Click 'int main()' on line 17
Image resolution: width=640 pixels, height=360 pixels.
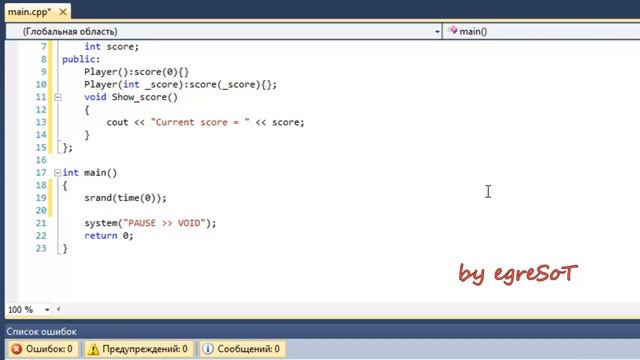pyautogui.click(x=90, y=173)
